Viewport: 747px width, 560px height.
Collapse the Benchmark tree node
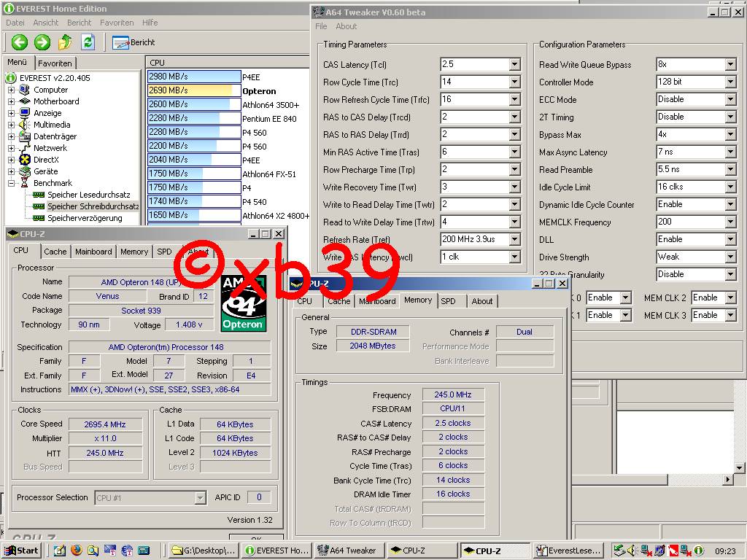[x=12, y=183]
